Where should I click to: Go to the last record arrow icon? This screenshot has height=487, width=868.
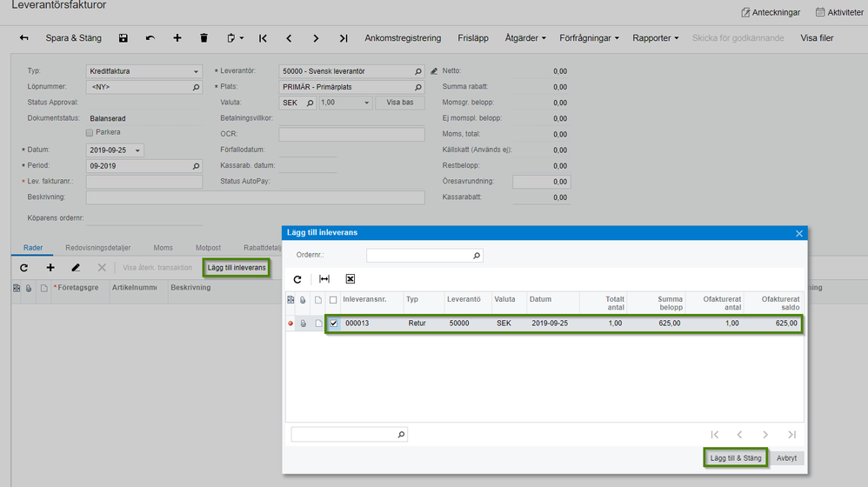coord(344,38)
